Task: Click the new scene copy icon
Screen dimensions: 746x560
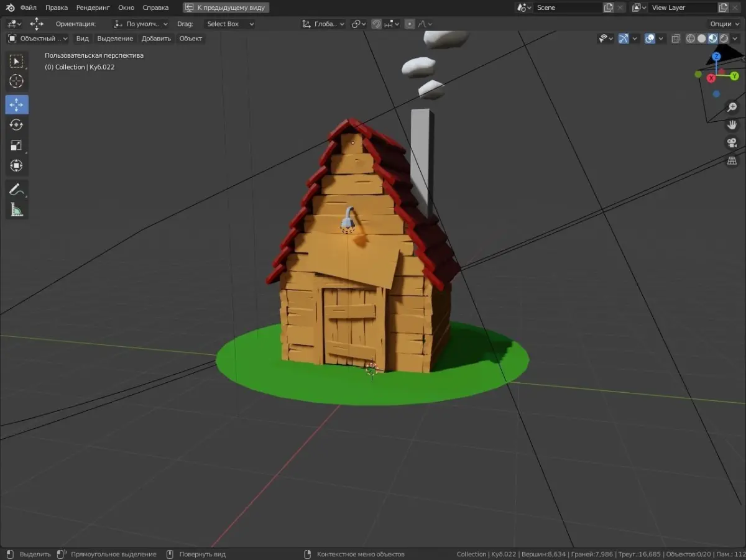Action: pyautogui.click(x=609, y=7)
